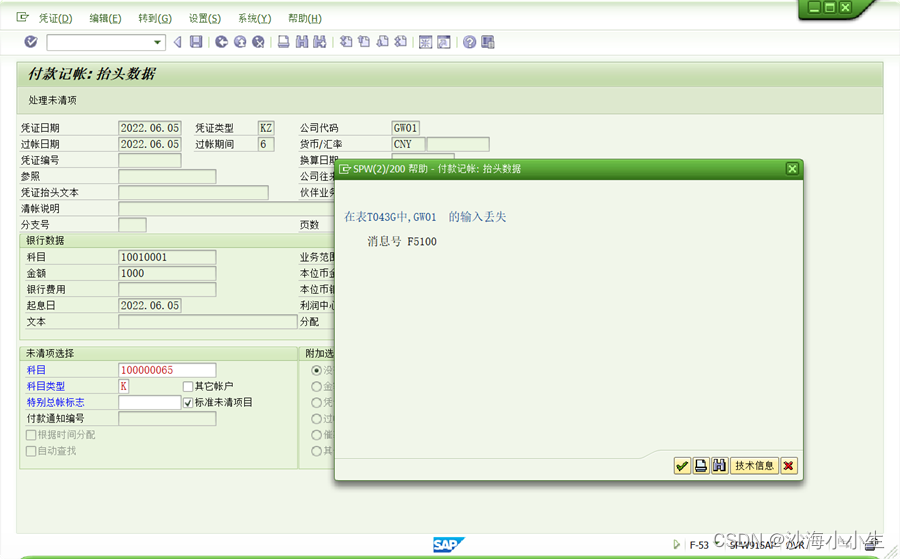The image size is (900, 559).
Task: Collapse command field with triangle icon
Action: tap(177, 42)
